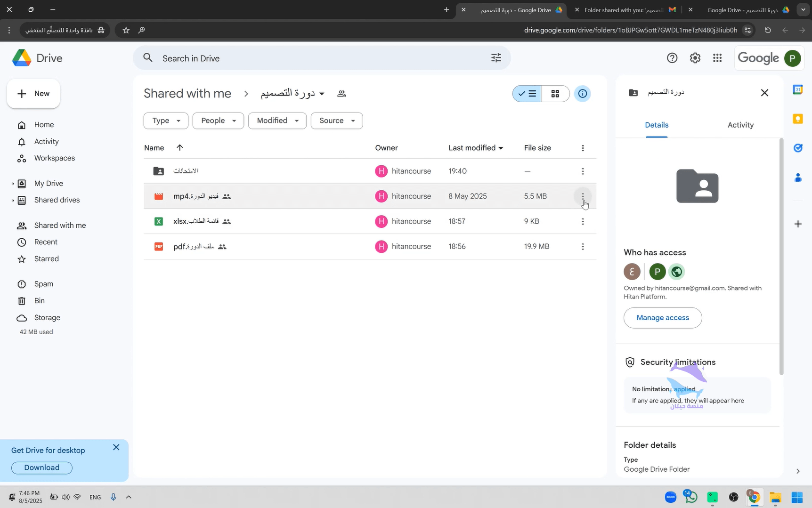Click the Help and support icon
This screenshot has height=508, width=812.
tap(672, 58)
